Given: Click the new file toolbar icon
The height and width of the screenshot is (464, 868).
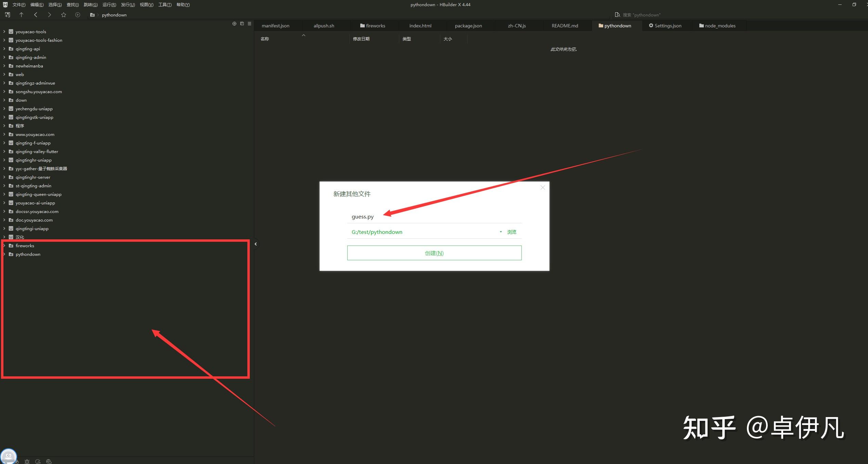Looking at the screenshot, I should point(8,15).
